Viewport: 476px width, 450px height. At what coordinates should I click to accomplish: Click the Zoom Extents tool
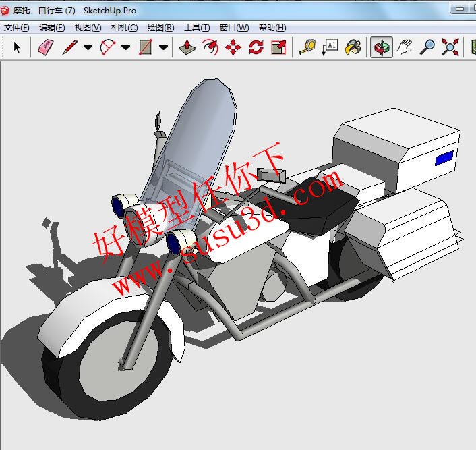pos(450,47)
